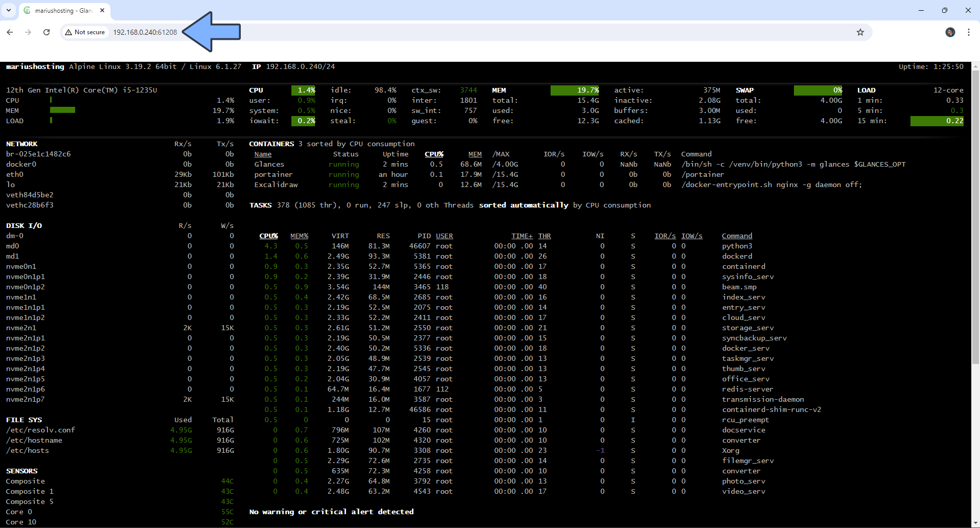Viewport: 980px width, 528px height.
Task: Click the FILE SYS section title
Action: 24,420
